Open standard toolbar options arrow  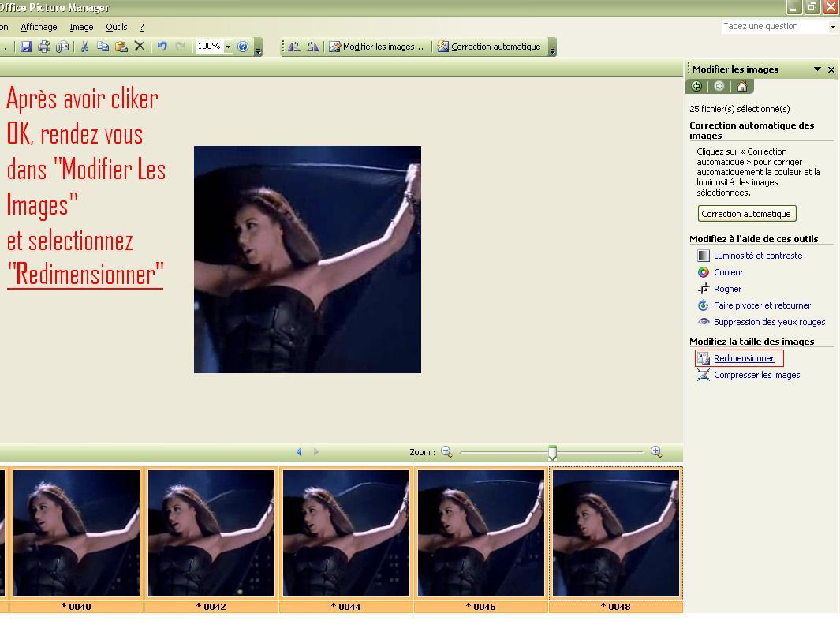[x=259, y=47]
